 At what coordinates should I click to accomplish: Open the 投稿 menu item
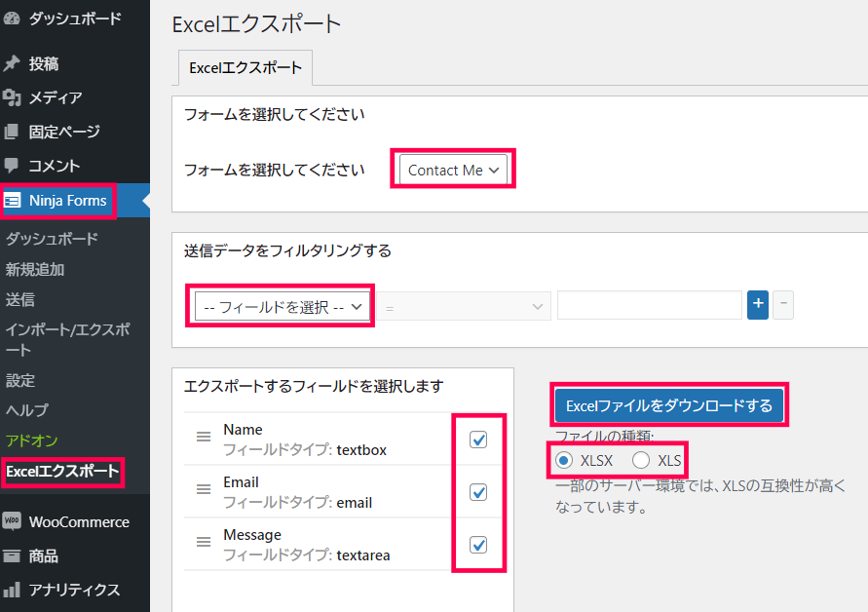point(75,63)
